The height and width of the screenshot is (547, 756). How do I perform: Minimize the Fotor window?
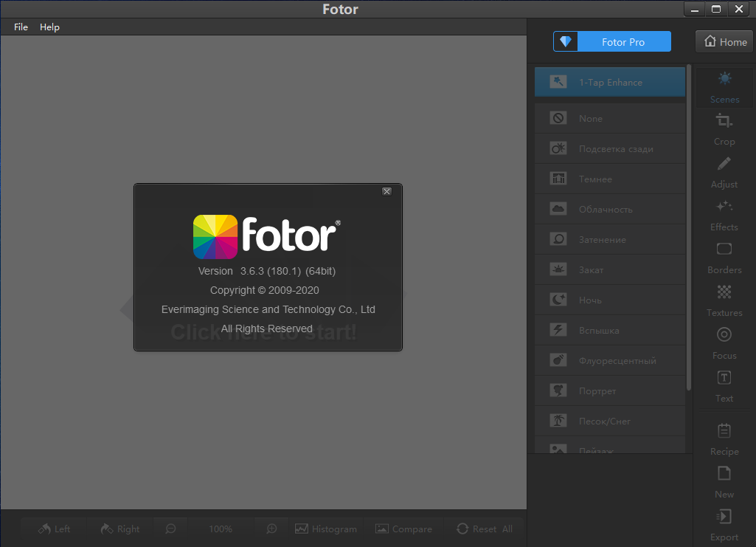[695, 9]
